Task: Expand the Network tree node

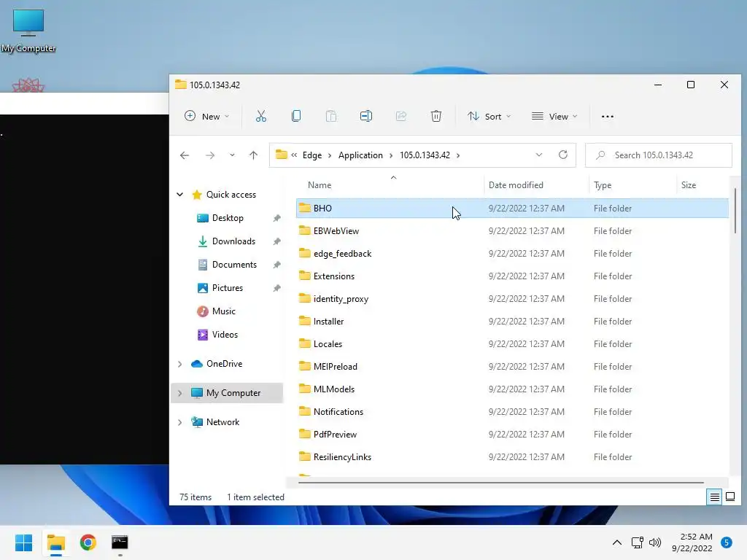Action: pyautogui.click(x=180, y=422)
